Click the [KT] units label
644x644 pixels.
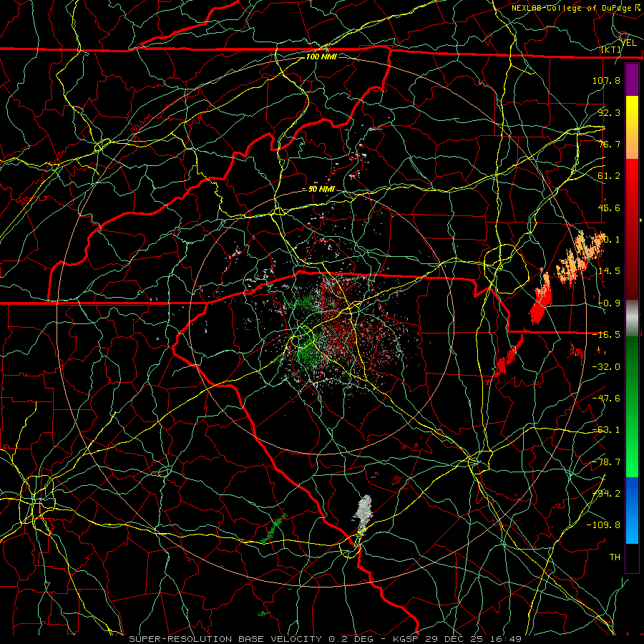click(x=611, y=49)
